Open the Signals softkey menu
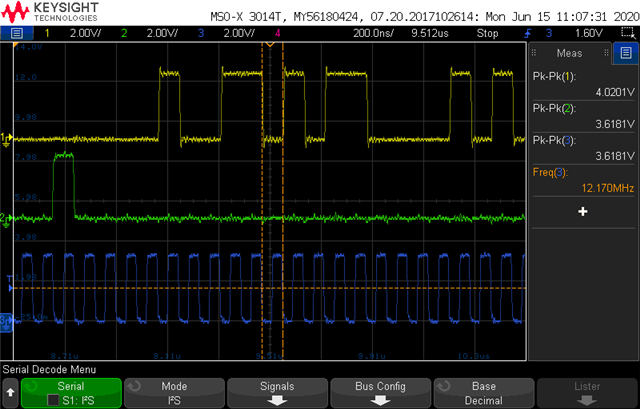Image resolution: width=640 pixels, height=409 pixels. [x=277, y=393]
